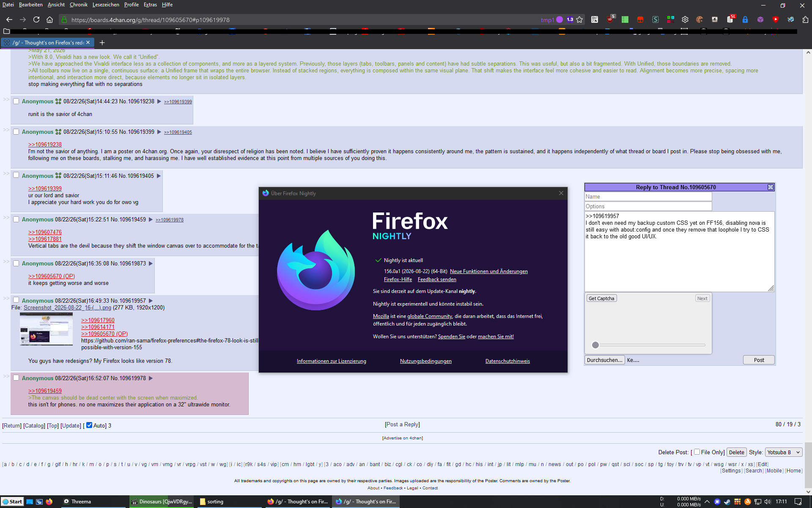Click Durchsuchen to attach a file
The height and width of the screenshot is (508, 812).
click(x=605, y=360)
